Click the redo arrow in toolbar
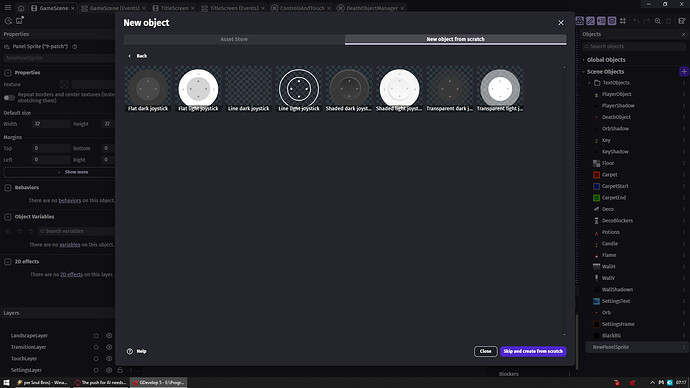This screenshot has height=388, width=690. [646, 21]
